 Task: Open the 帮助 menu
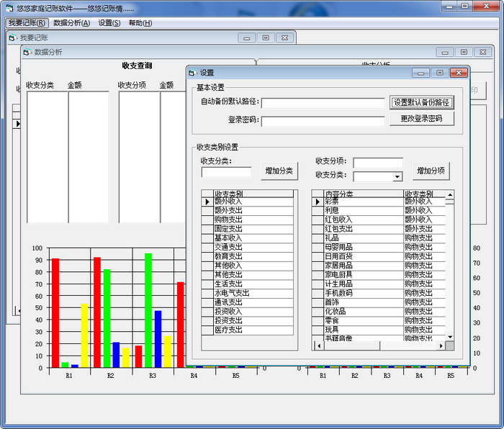pyautogui.click(x=140, y=23)
